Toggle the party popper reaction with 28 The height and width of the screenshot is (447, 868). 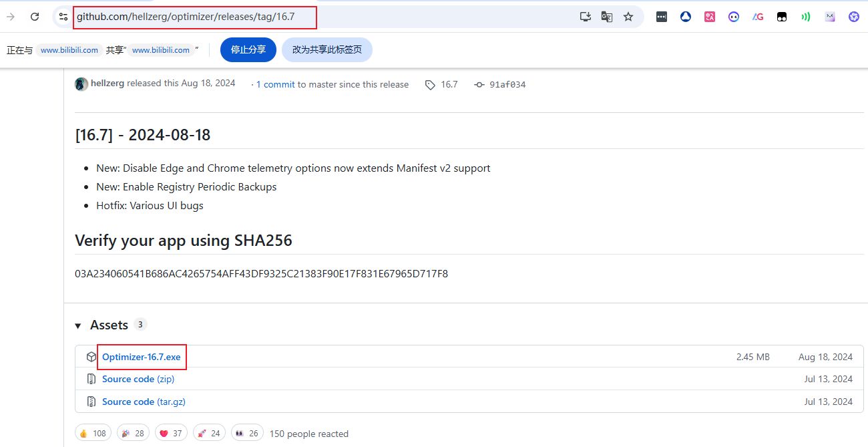point(132,433)
